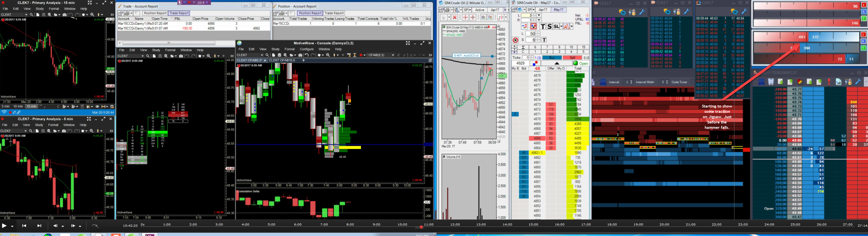The image size is (868, 236).
Task: Toggle Position Report in Position - Account Report window
Action: click(310, 13)
